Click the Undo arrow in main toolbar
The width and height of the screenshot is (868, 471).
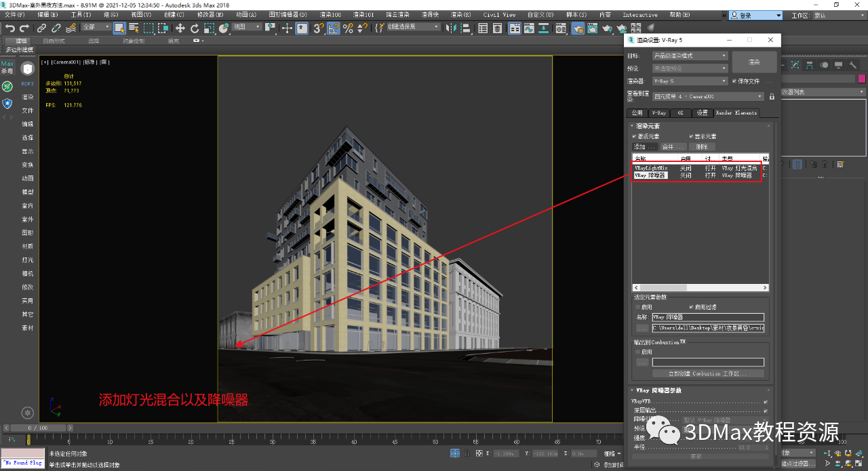[x=10, y=28]
